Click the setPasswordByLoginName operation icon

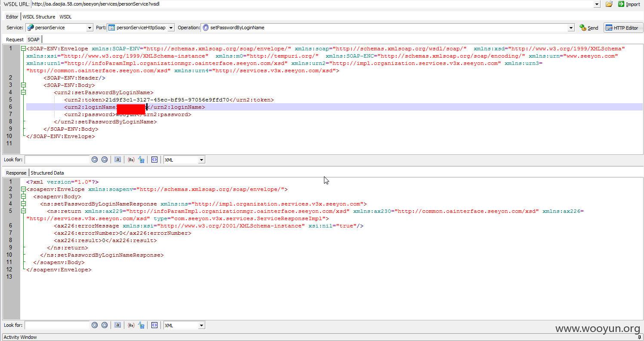206,28
